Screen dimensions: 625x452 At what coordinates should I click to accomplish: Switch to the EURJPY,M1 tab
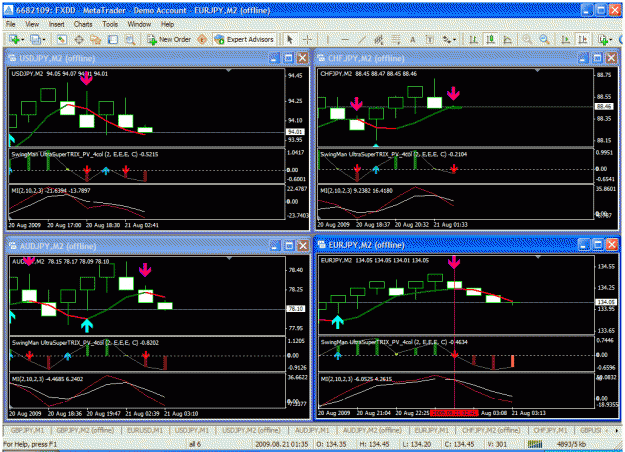pos(432,430)
